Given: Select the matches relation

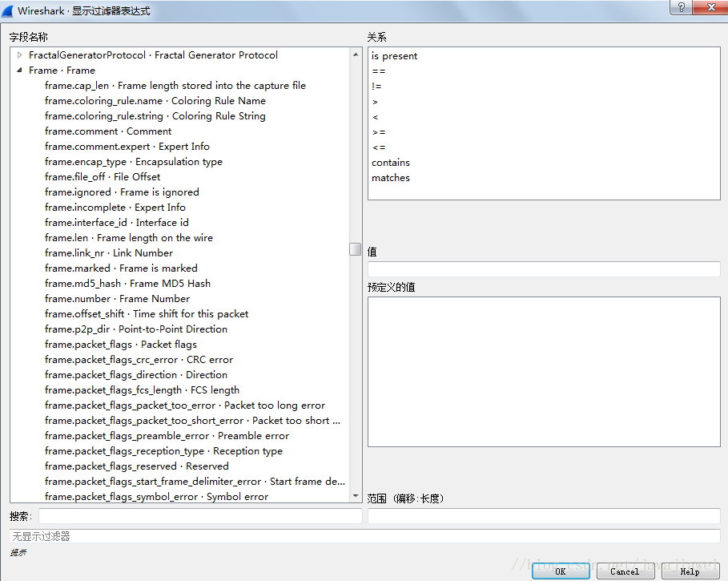Looking at the screenshot, I should (x=391, y=178).
